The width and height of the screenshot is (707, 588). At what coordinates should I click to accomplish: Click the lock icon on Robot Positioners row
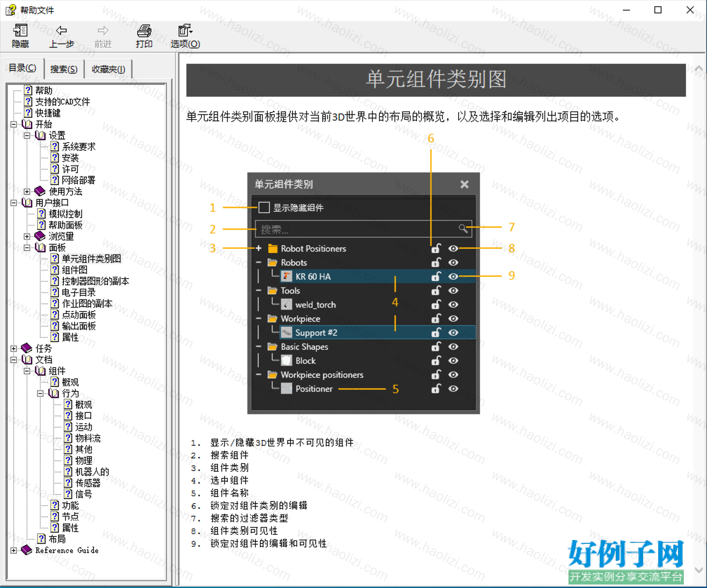point(435,248)
